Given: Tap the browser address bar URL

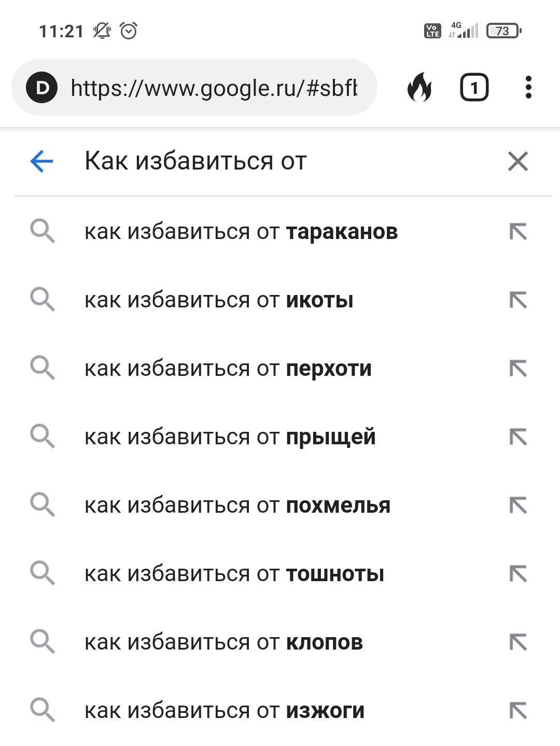Looking at the screenshot, I should 214,88.
